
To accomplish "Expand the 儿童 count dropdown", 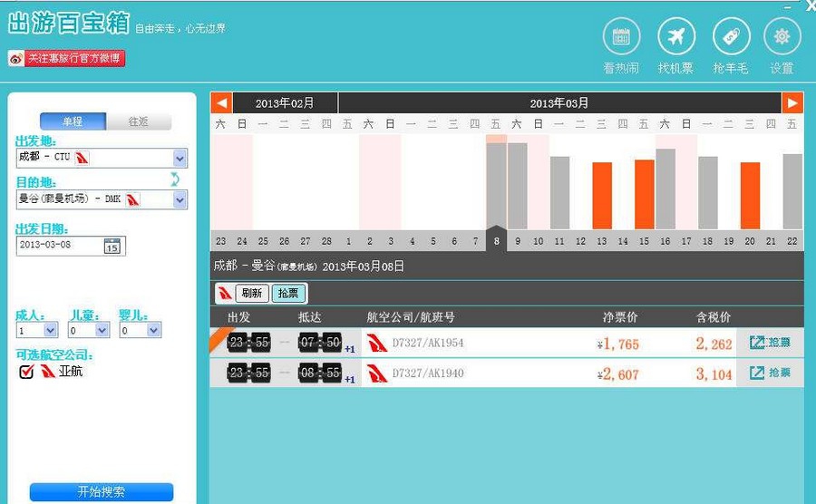I will (x=102, y=330).
